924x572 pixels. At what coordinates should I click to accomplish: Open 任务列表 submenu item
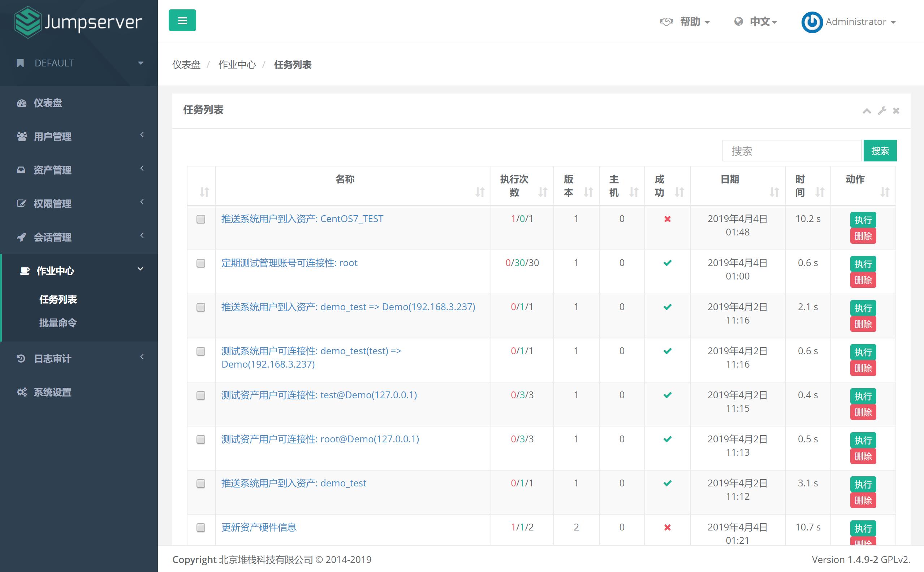tap(58, 300)
